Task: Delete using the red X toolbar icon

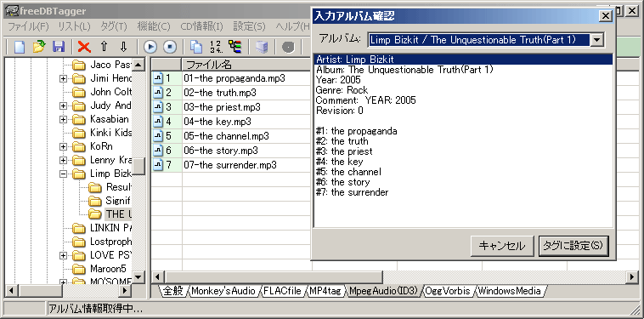Action: coord(84,47)
